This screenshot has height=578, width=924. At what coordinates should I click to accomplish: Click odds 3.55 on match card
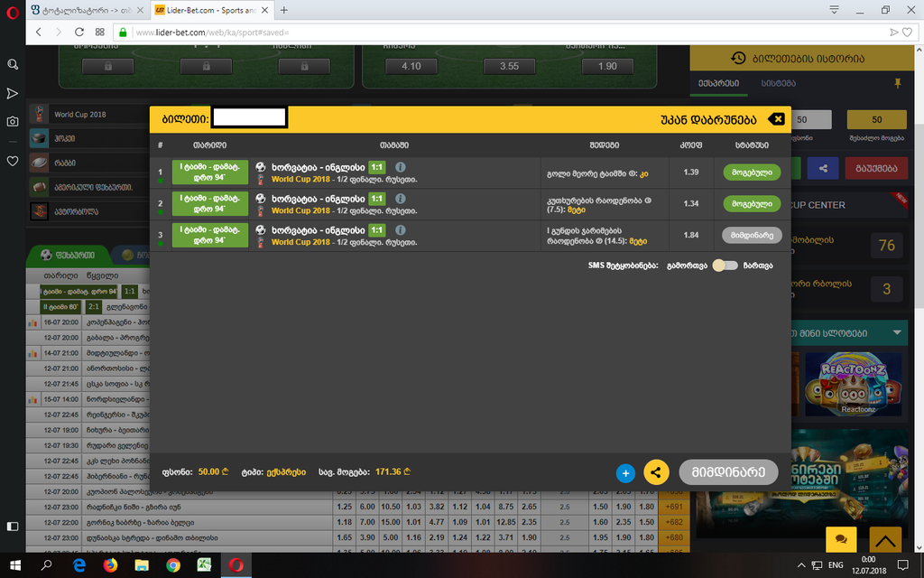point(509,66)
